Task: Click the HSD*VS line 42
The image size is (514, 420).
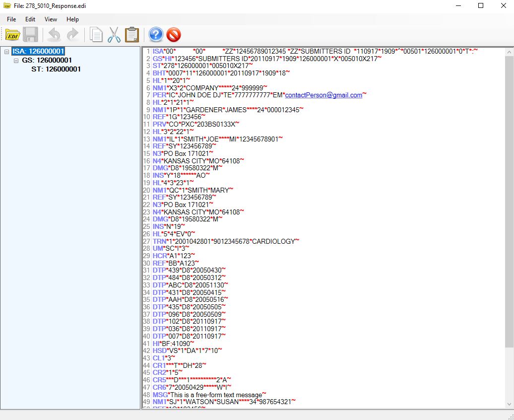Action: (x=187, y=350)
